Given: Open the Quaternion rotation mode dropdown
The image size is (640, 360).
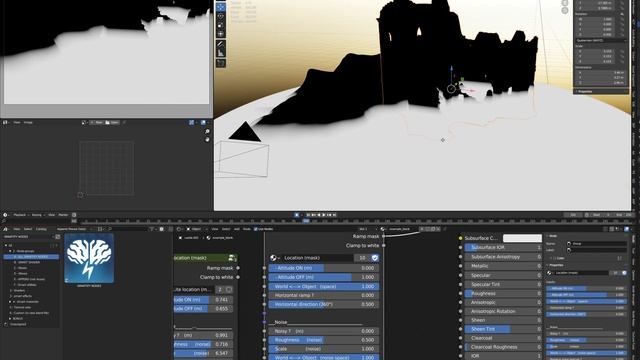Looking at the screenshot, I should [x=601, y=40].
